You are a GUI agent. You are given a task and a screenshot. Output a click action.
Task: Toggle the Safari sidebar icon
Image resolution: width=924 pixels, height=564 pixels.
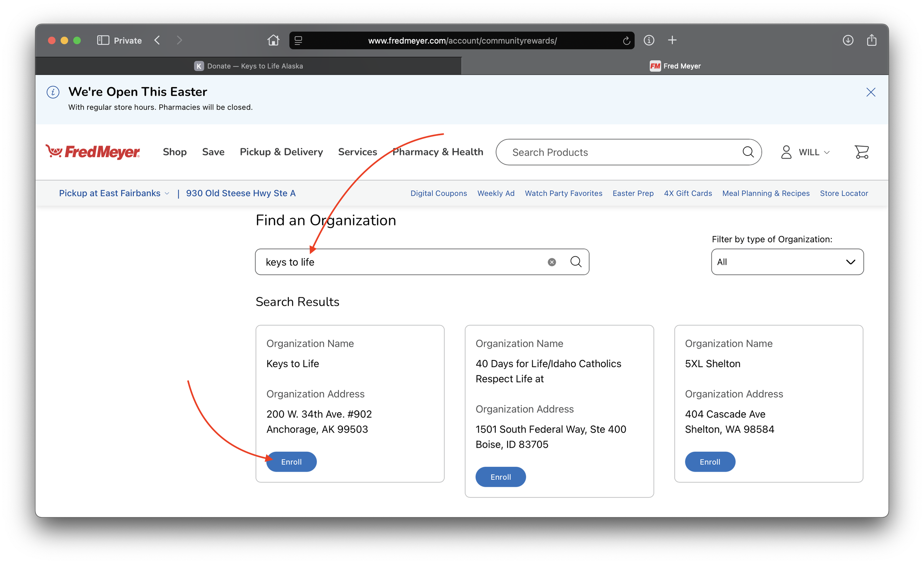point(103,40)
